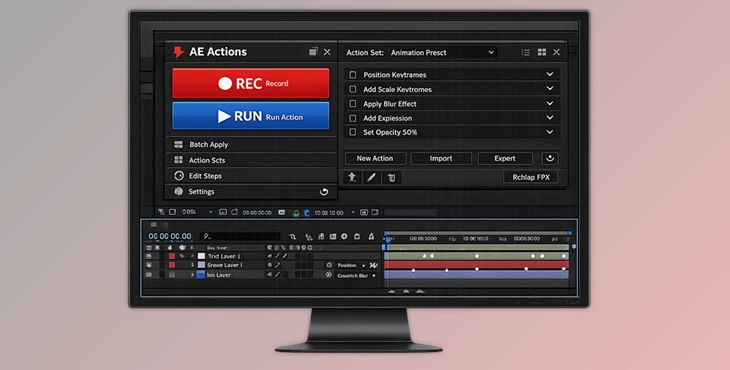The height and width of the screenshot is (370, 730).
Task: Click the trash delete icon in Action Set panel
Action: (x=391, y=177)
